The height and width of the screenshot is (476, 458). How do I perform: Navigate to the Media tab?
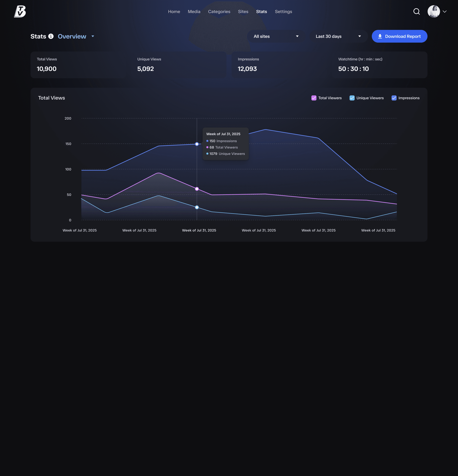(194, 11)
